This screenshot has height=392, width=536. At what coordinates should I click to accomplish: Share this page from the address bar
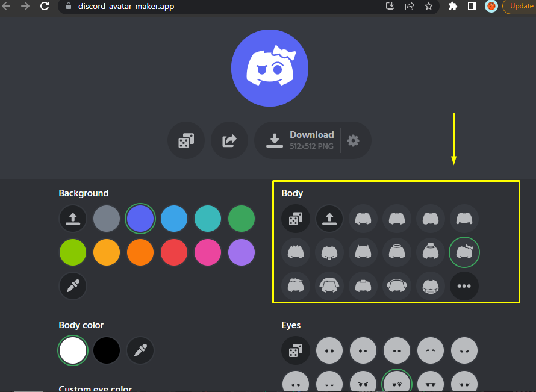(x=410, y=6)
